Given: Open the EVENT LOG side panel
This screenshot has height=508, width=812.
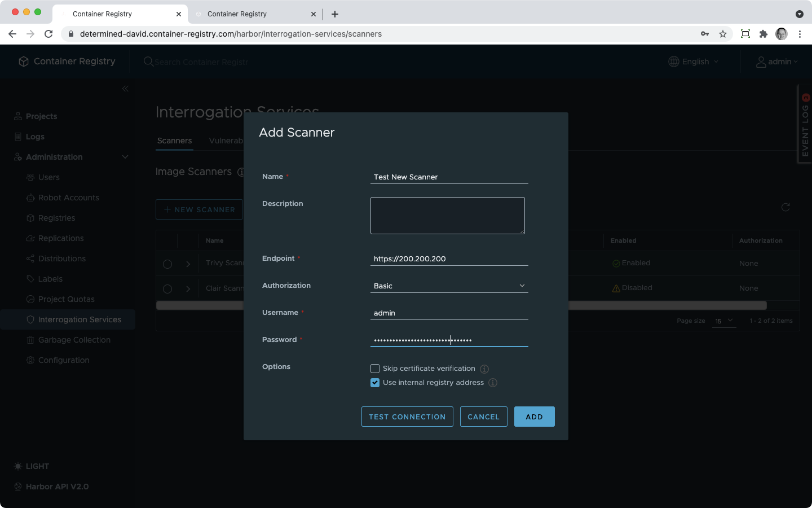Looking at the screenshot, I should coord(805,124).
